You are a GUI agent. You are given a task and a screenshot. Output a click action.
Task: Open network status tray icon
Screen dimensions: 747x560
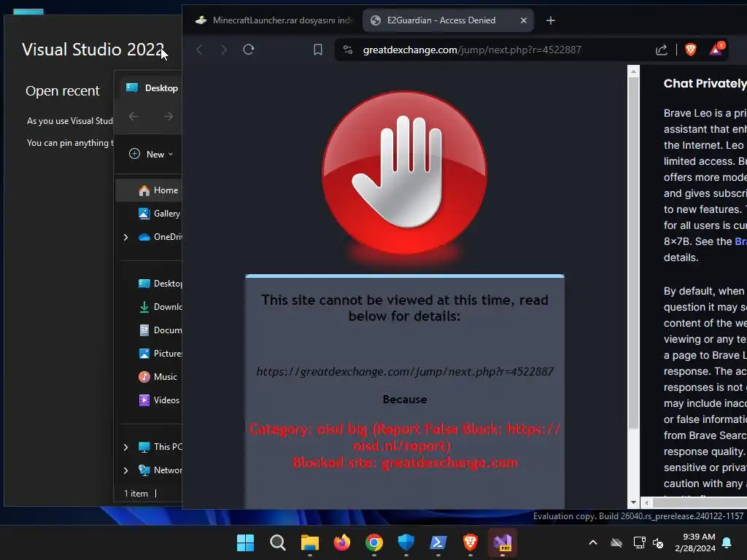point(639,542)
